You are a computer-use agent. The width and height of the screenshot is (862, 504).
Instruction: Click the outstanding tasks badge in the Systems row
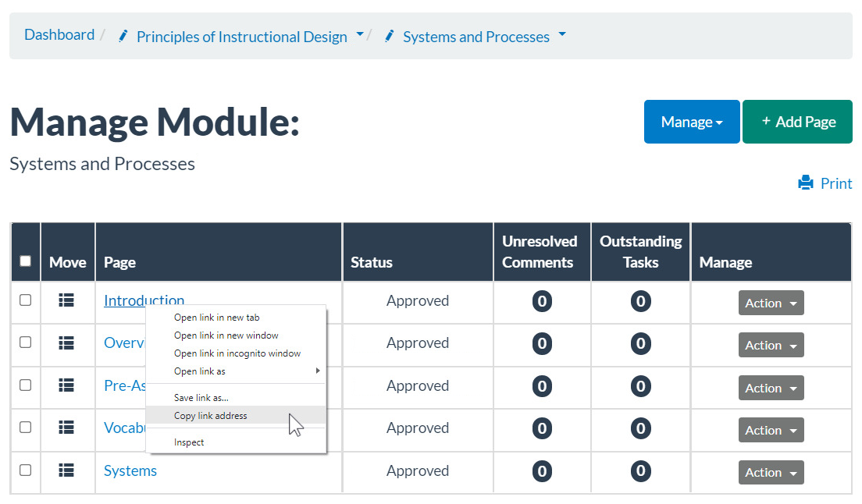(x=640, y=471)
